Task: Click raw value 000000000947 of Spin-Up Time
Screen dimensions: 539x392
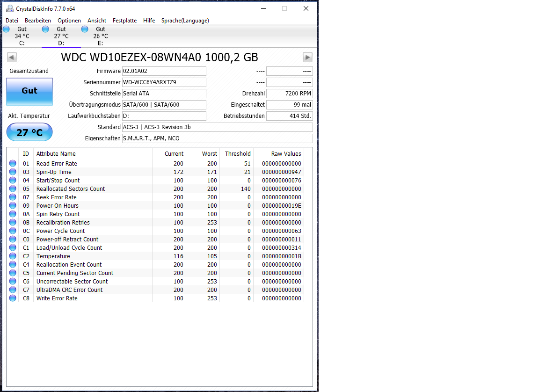Action: (282, 172)
